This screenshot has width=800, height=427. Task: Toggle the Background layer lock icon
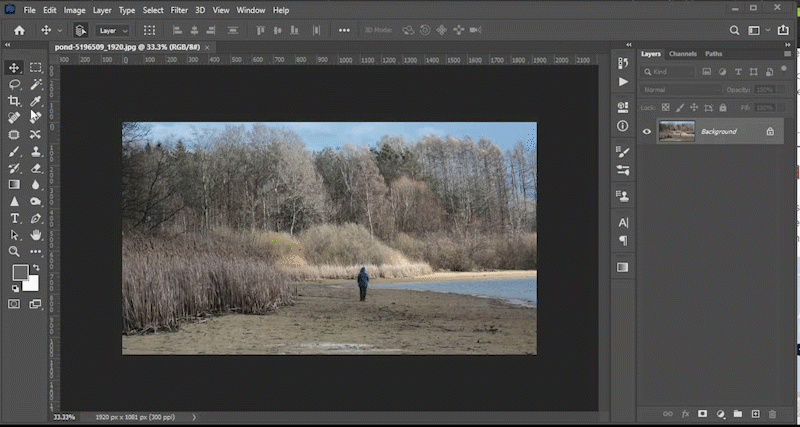click(x=769, y=131)
